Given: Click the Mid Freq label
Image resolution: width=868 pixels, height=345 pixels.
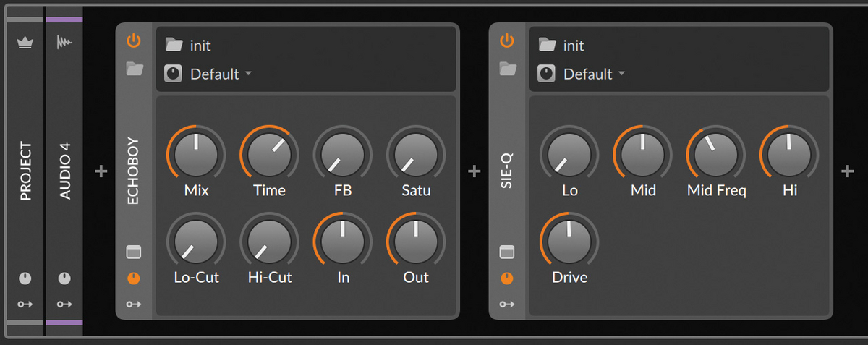Looking at the screenshot, I should (716, 191).
